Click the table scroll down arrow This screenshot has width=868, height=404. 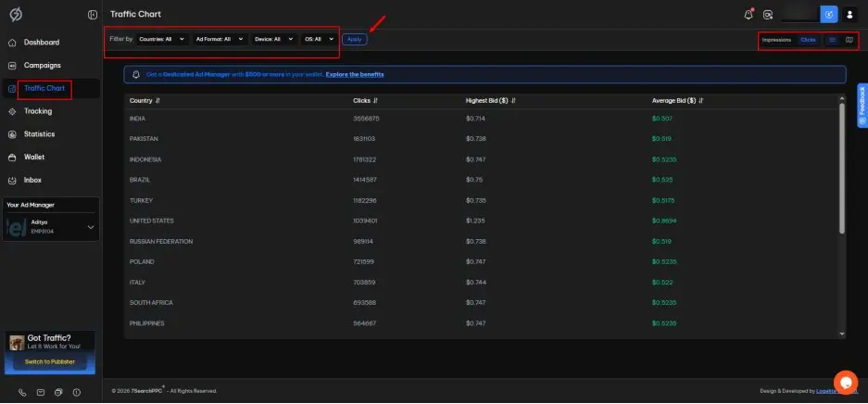842,334
